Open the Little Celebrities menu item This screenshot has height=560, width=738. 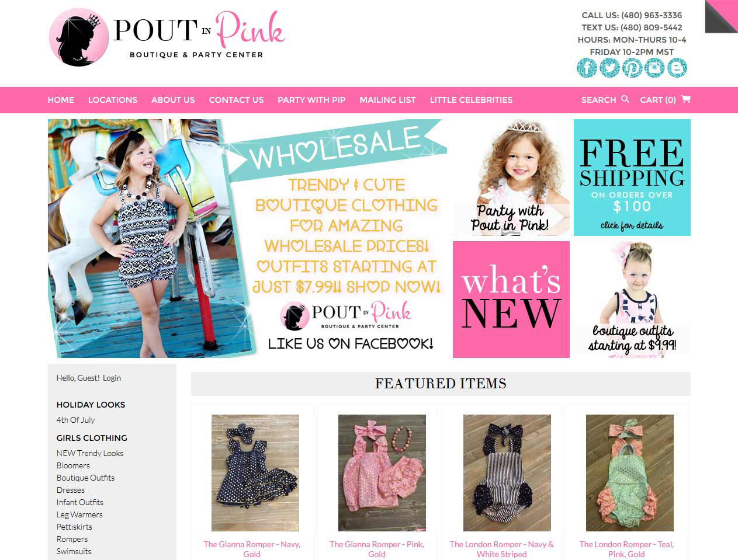pyautogui.click(x=471, y=100)
